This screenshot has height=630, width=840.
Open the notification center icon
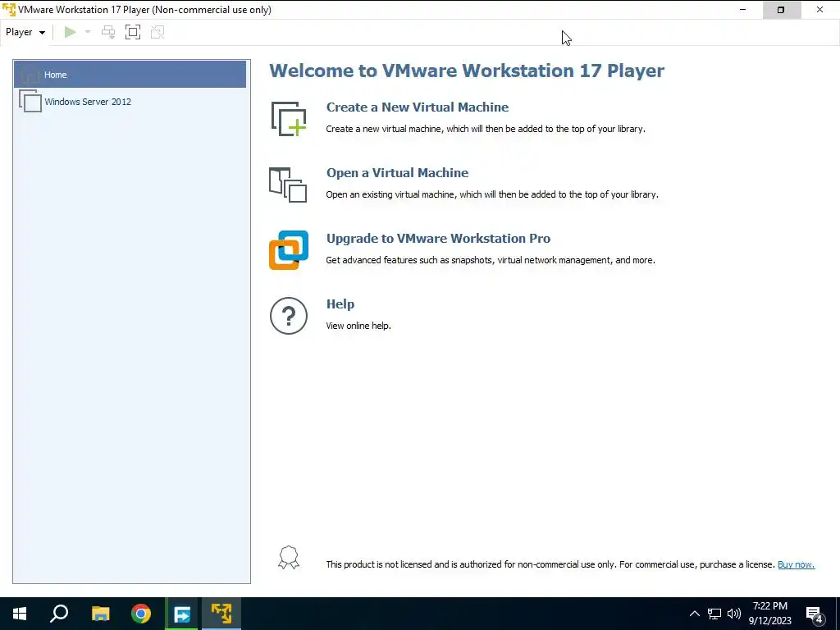coord(815,615)
